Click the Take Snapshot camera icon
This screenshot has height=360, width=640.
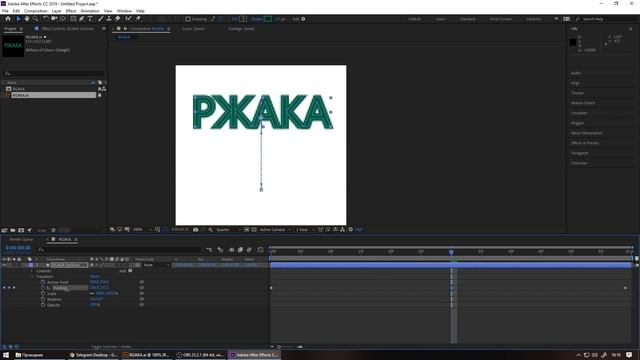point(196,230)
